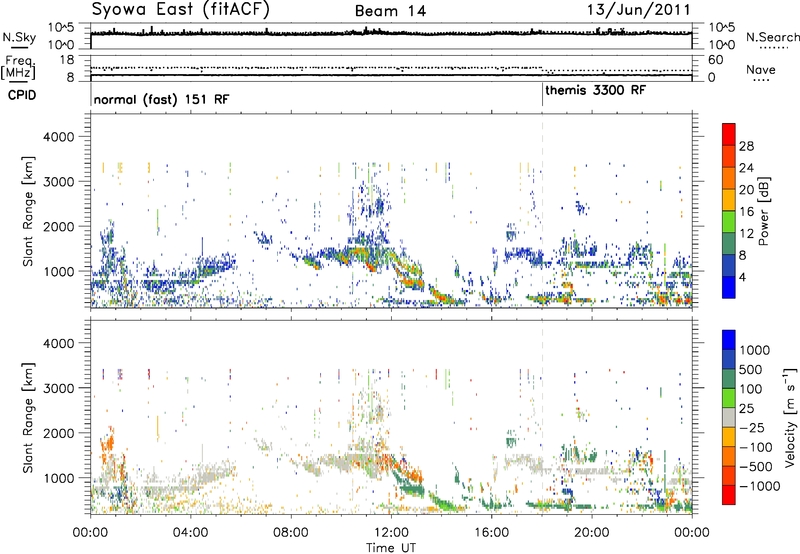Screen dimensions: 800x554
Task: Click the "N.Sky" legend label
Action: tap(19, 37)
